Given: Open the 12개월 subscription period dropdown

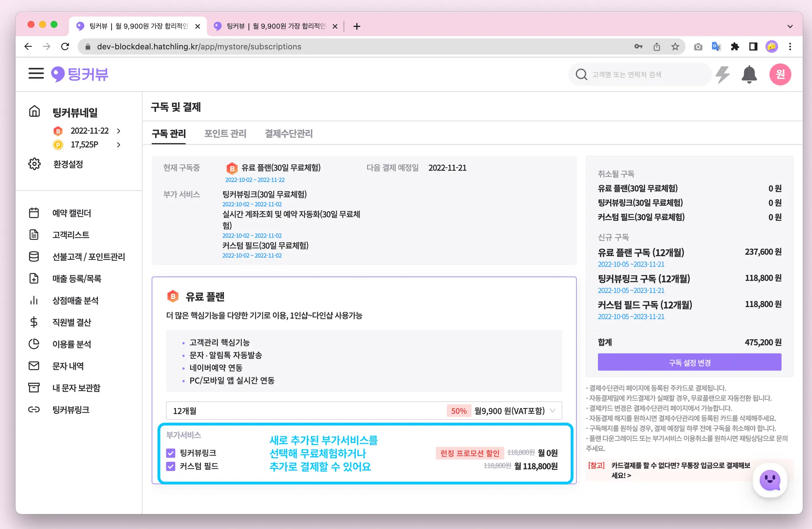Looking at the screenshot, I should [x=364, y=411].
